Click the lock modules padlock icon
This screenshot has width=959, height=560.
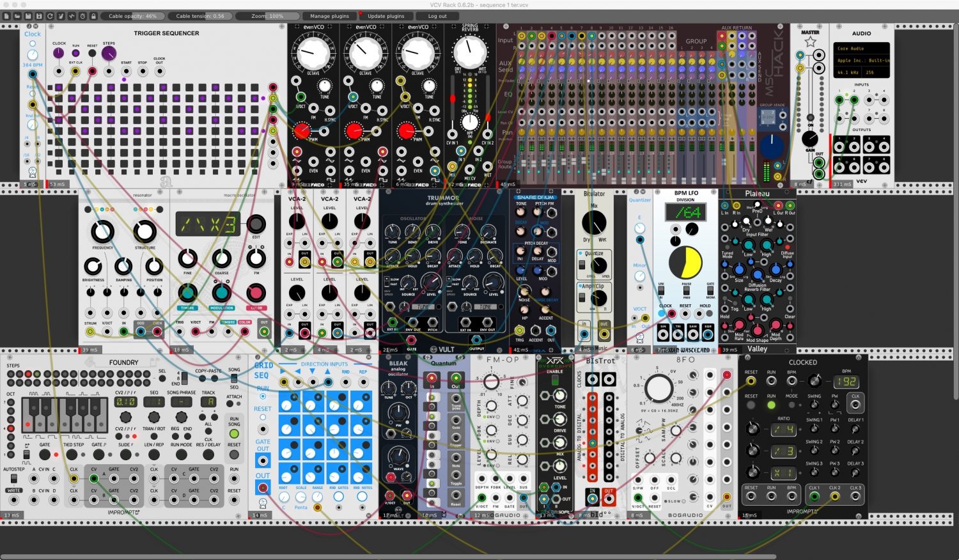(x=93, y=16)
